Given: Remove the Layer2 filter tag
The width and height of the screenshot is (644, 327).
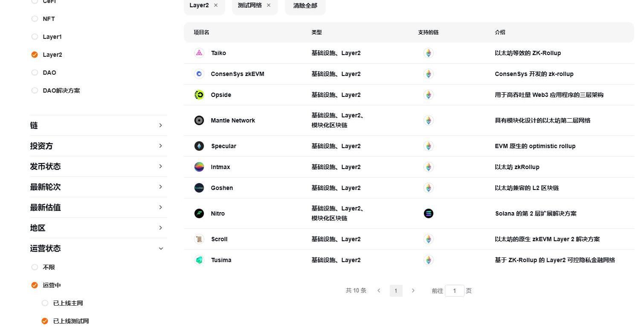Looking at the screenshot, I should (216, 5).
